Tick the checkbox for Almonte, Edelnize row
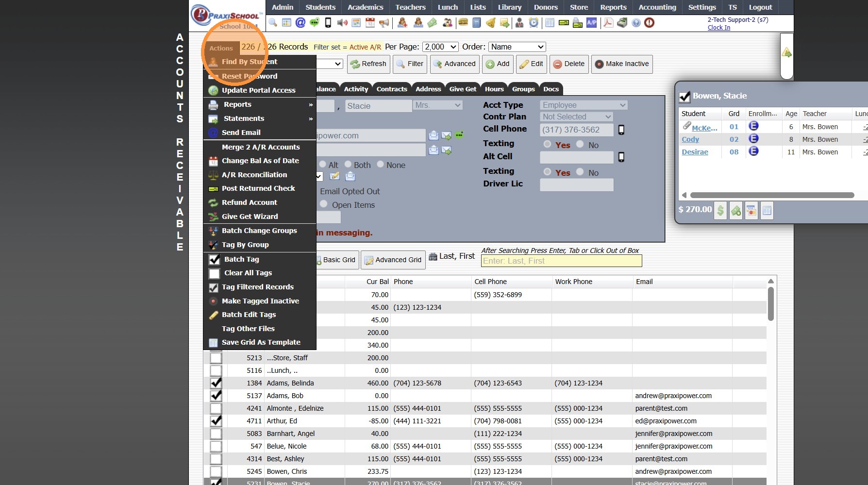This screenshot has height=485, width=868. [216, 408]
